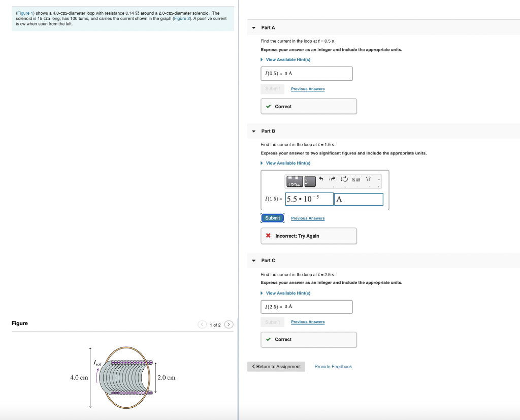Collapse the Part A section triangle
This screenshot has height=420, width=520.
tap(253, 27)
